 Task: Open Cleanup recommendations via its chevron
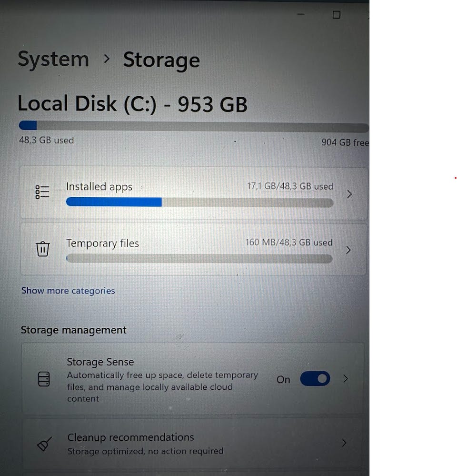pos(344,443)
